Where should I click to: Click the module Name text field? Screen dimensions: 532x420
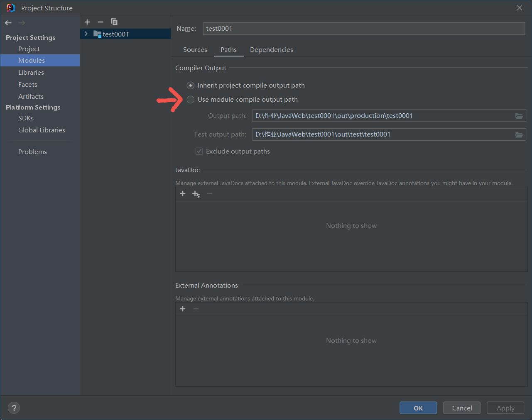click(364, 29)
